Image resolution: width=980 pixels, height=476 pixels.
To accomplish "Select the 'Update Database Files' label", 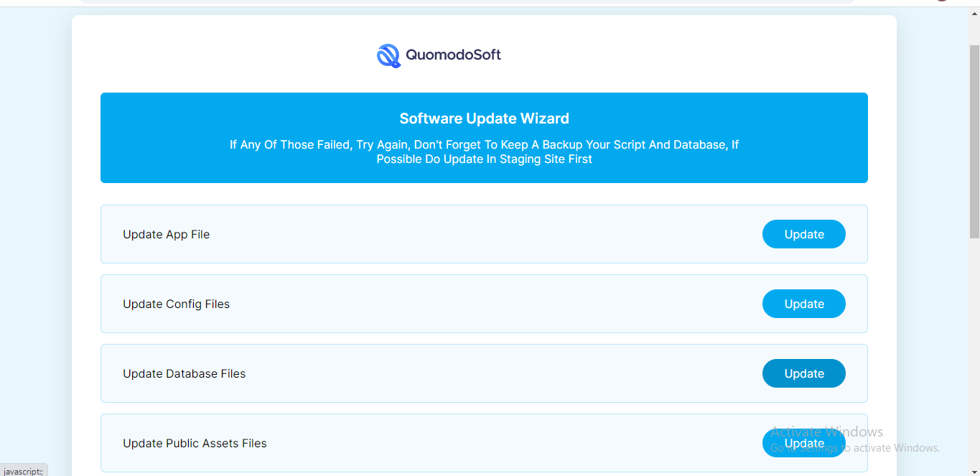I will (184, 374).
